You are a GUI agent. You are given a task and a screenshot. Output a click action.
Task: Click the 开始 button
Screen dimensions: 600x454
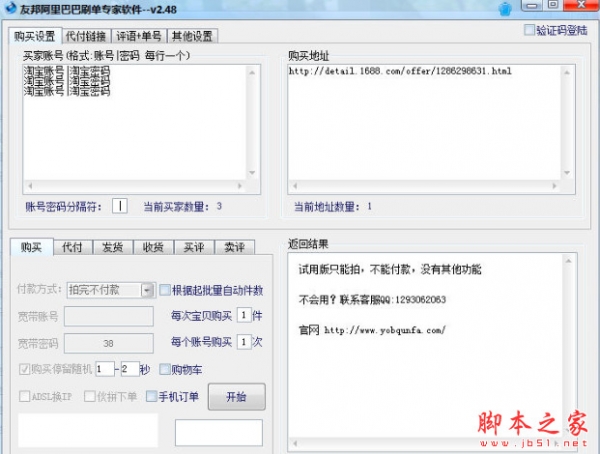tap(236, 397)
